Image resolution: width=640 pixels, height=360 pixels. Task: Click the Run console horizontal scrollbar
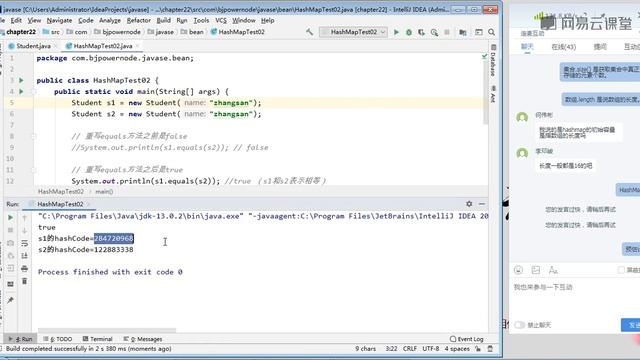click(107, 330)
